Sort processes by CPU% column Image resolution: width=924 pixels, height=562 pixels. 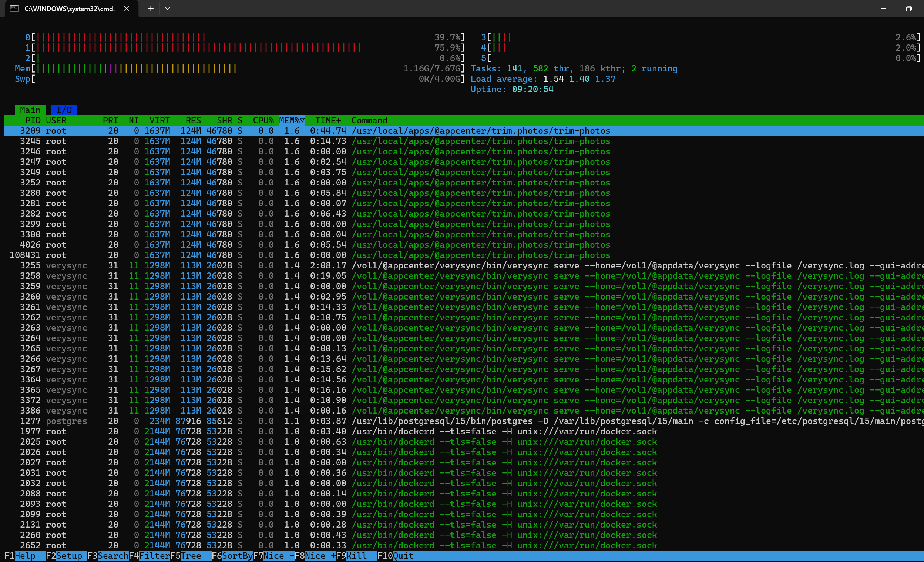point(263,120)
